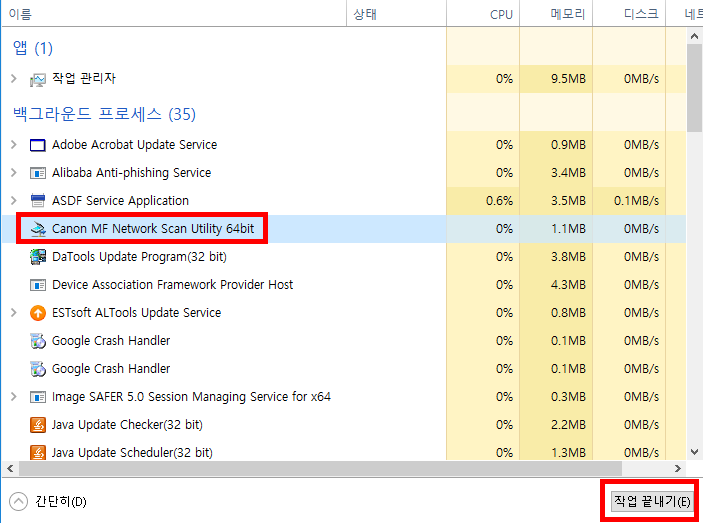Click the 1.1MB memory value for Canon utility
Image resolution: width=703 pixels, height=523 pixels.
coord(568,229)
